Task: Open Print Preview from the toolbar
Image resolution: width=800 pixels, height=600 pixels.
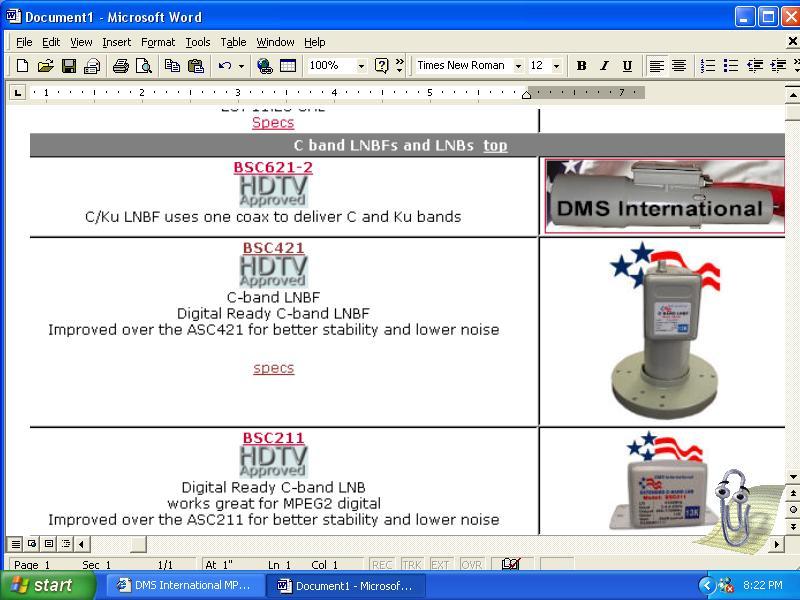Action: click(144, 66)
